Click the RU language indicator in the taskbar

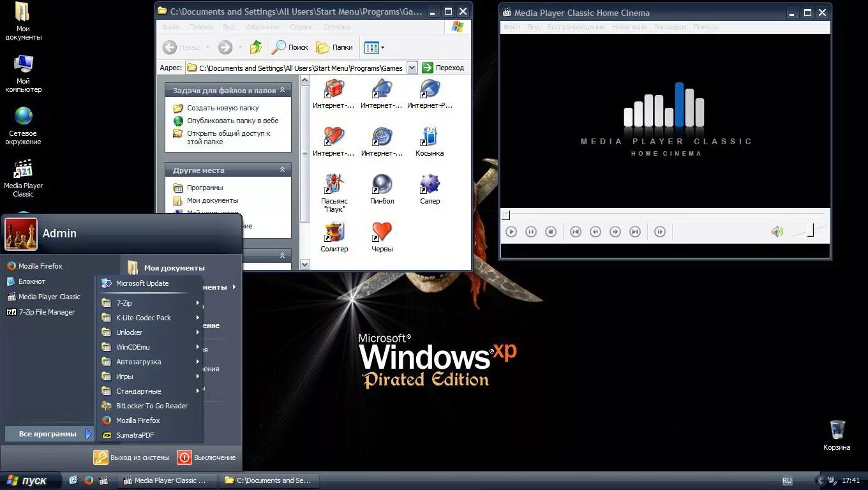click(x=787, y=480)
